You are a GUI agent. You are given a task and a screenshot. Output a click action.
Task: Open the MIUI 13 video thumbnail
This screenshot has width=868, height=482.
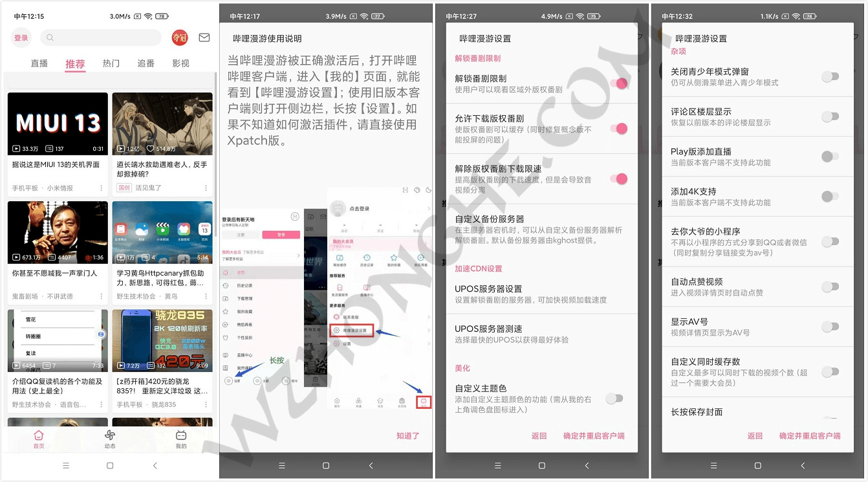click(x=58, y=124)
